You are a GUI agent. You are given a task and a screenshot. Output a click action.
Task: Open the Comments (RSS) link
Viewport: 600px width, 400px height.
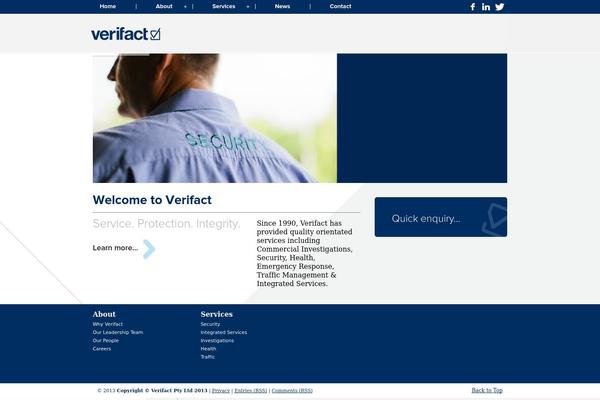pyautogui.click(x=292, y=390)
